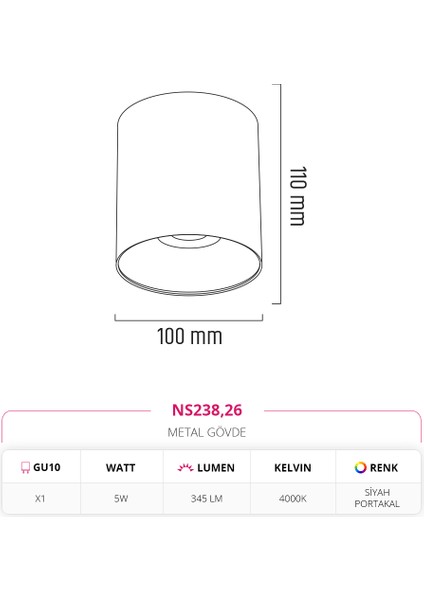Select the KELVIN column header
Viewport: 424px width, 600px height.
pos(293,466)
